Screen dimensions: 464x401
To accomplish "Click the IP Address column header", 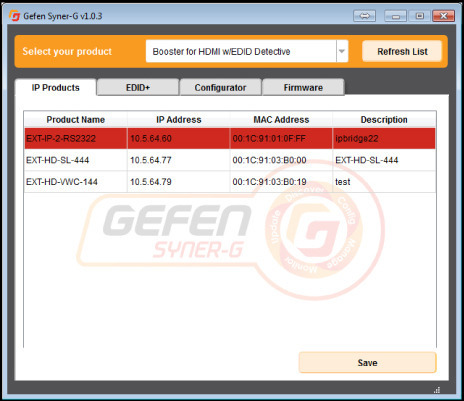I will click(x=179, y=120).
